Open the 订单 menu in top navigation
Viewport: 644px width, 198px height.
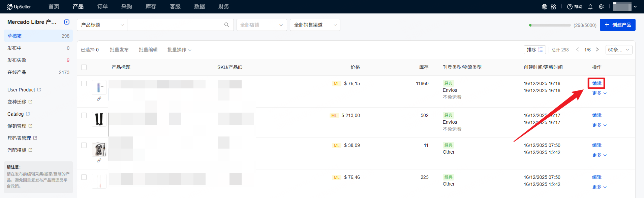tap(102, 7)
